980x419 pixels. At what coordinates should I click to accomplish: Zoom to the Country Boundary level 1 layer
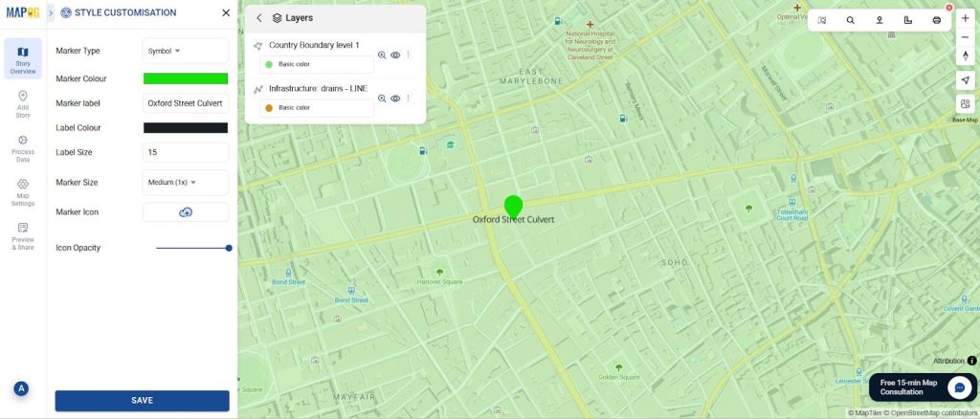tap(382, 55)
